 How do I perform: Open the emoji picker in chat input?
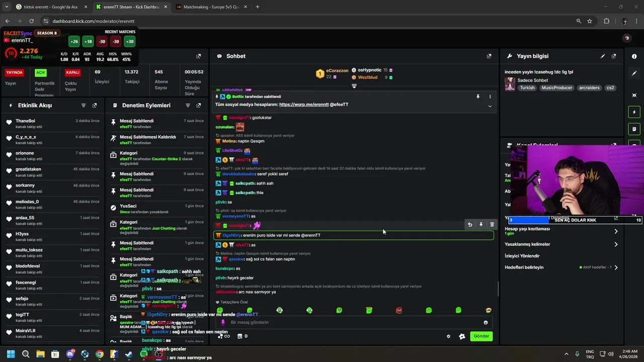(486, 322)
